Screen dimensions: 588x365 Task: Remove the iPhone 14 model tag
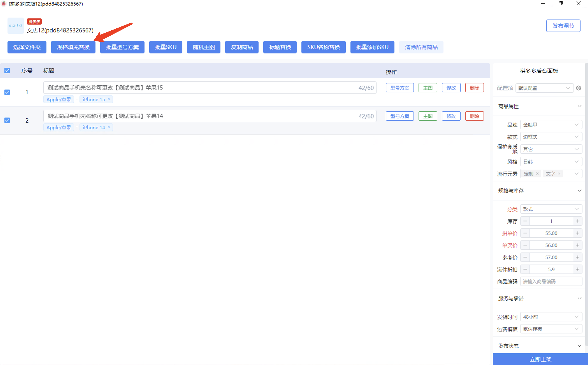(x=109, y=127)
